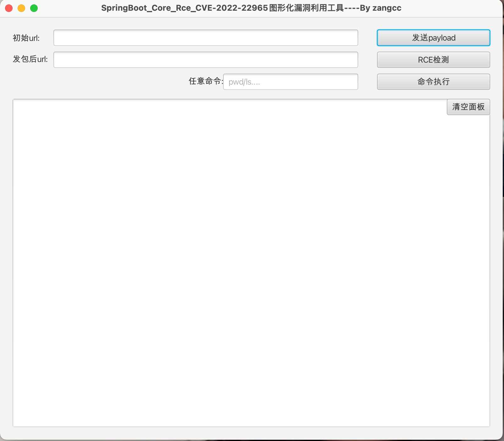This screenshot has height=441, width=504.
Task: Select the pwd/ls placeholder text field
Action: pyautogui.click(x=290, y=81)
